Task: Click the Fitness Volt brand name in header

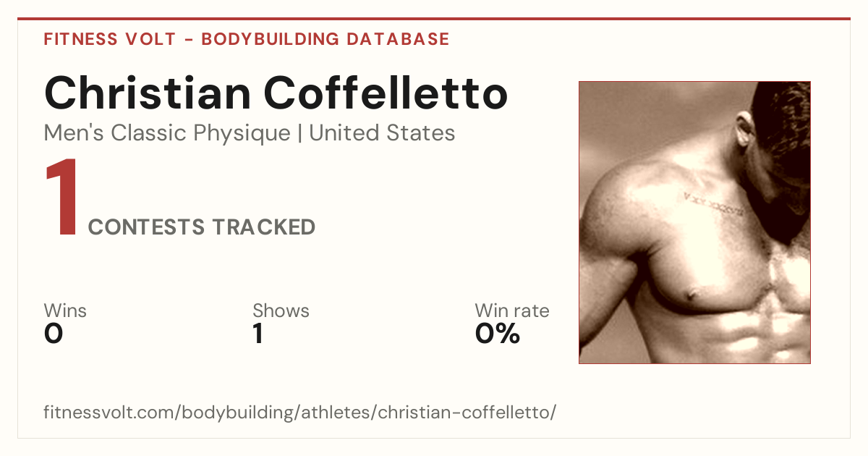Action: pos(110,39)
